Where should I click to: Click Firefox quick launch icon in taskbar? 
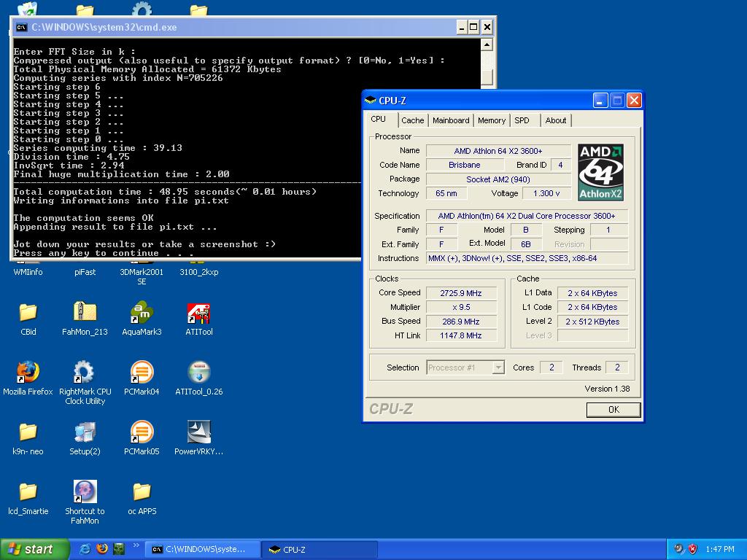point(101,549)
